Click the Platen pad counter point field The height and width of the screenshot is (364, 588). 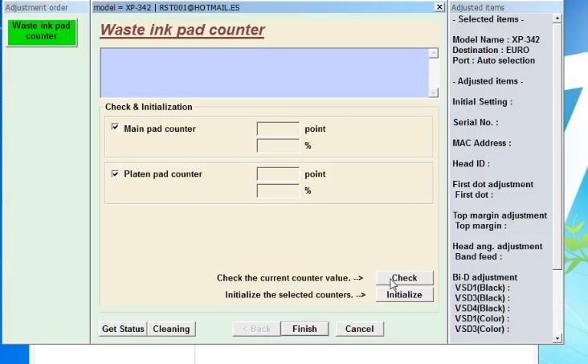(x=278, y=174)
